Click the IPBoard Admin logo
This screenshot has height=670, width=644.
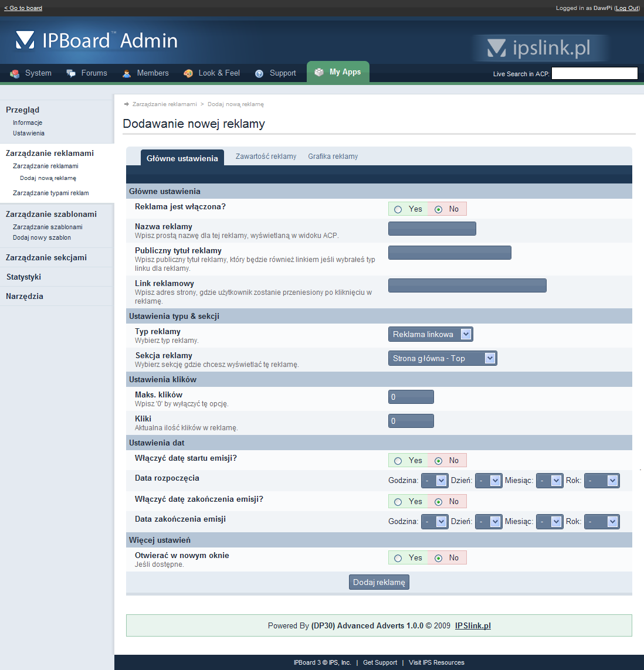[96, 40]
